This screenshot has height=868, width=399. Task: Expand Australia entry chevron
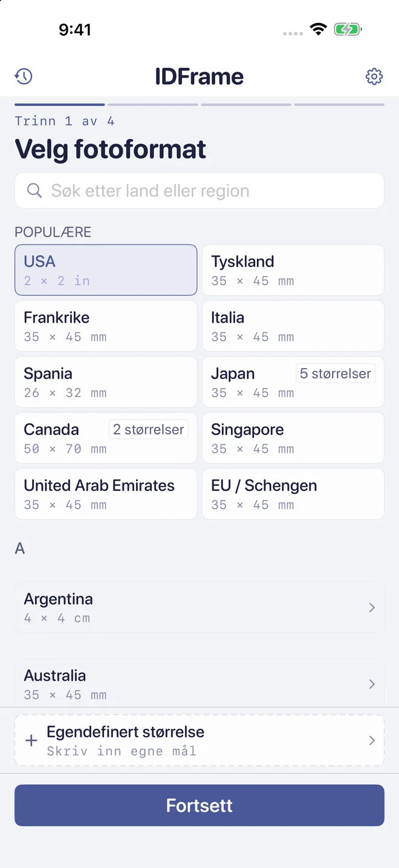tap(372, 684)
